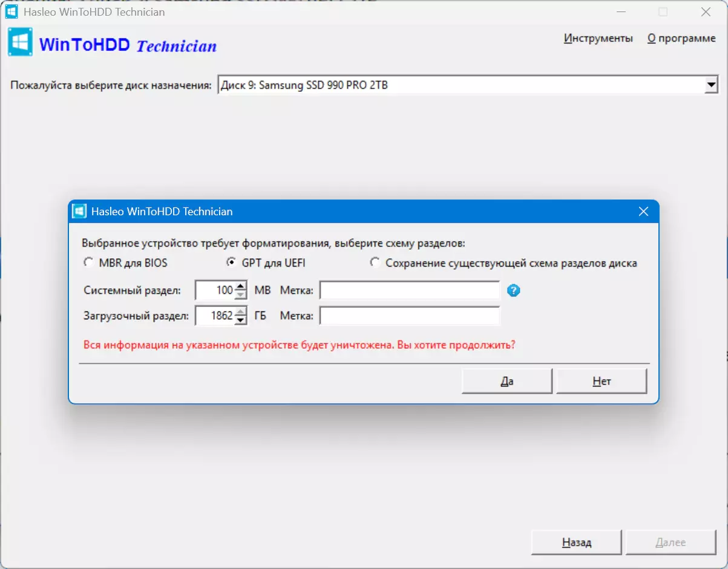Image resolution: width=728 pixels, height=569 pixels.
Task: Click the Системный раздел label
Action: point(132,291)
